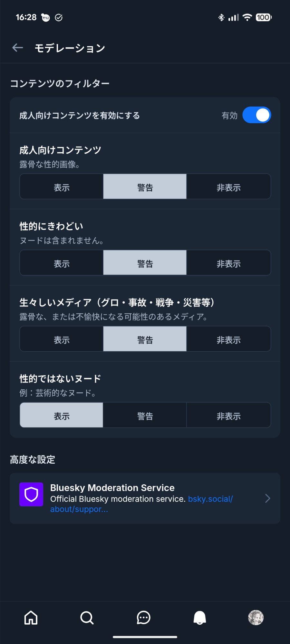The image size is (290, 644).
Task: Select 表示 for 性的にきわどい
Action: pyautogui.click(x=62, y=263)
